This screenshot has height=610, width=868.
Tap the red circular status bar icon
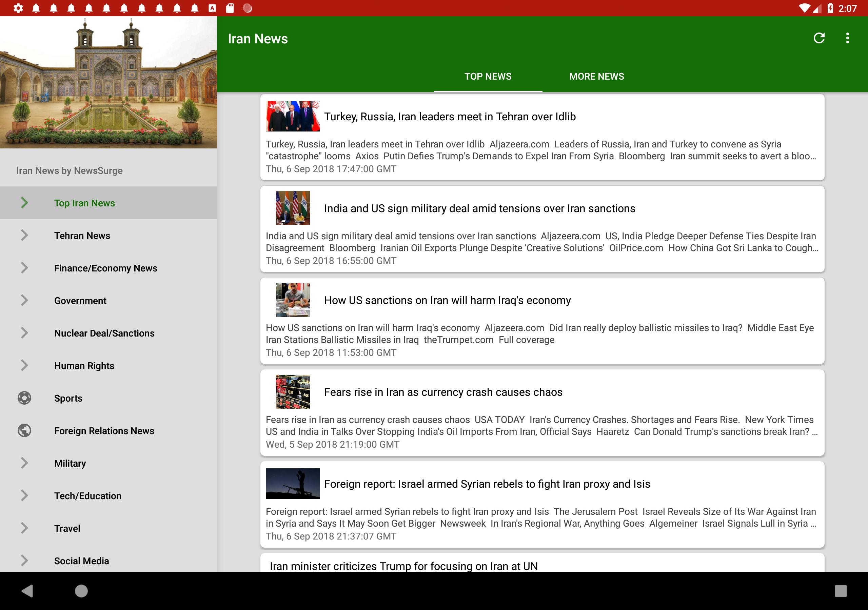pos(247,8)
